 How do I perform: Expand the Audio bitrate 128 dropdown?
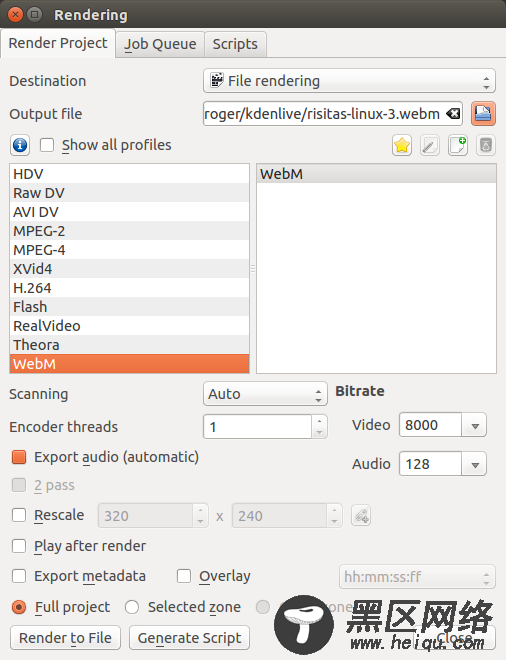tap(475, 464)
